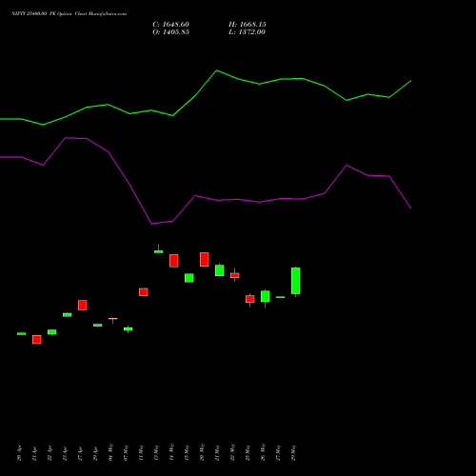476x476 pixels.
Task: Select the 07 May date label
Action: pyautogui.click(x=126, y=452)
